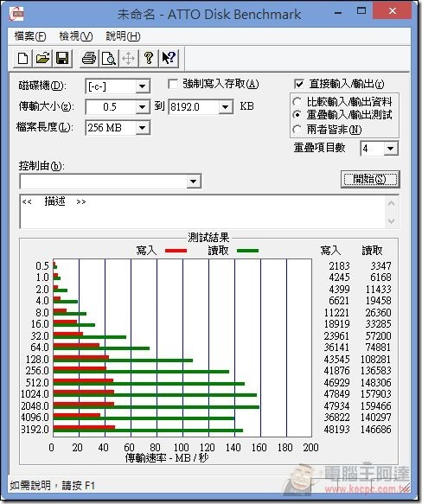Enable 強制寫入存取 checkbox

(173, 84)
